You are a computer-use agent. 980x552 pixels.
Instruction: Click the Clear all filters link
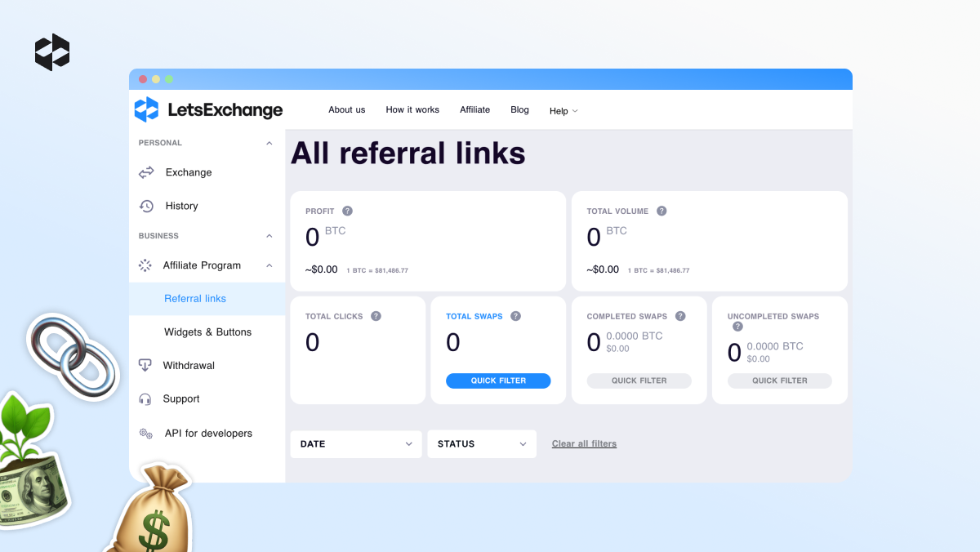click(x=584, y=444)
